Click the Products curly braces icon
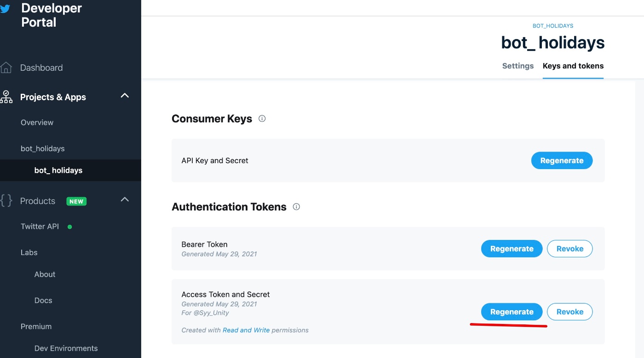 tap(6, 201)
